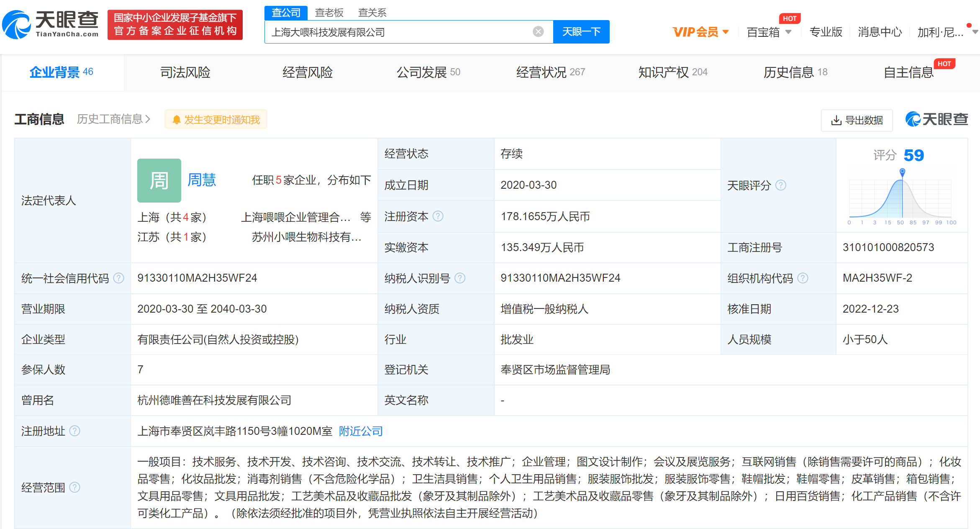This screenshot has height=529, width=980.
Task: Open the help icon beside 注册资本
Action: pyautogui.click(x=438, y=216)
